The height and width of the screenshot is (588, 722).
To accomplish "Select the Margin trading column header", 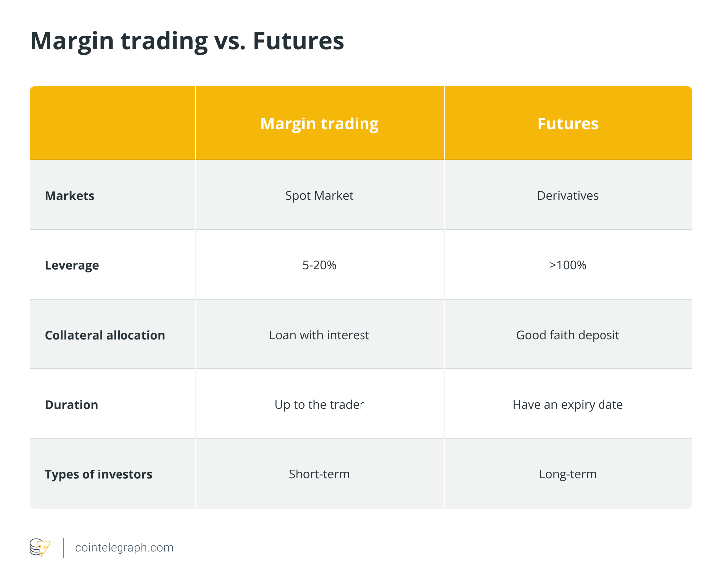I will (320, 123).
